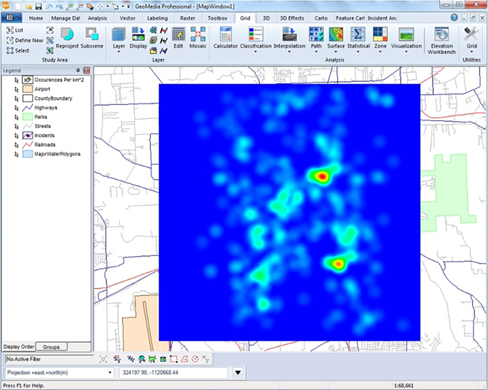Toggle Railroads layer locatability arrow
The width and height of the screenshot is (488, 390).
16,145
